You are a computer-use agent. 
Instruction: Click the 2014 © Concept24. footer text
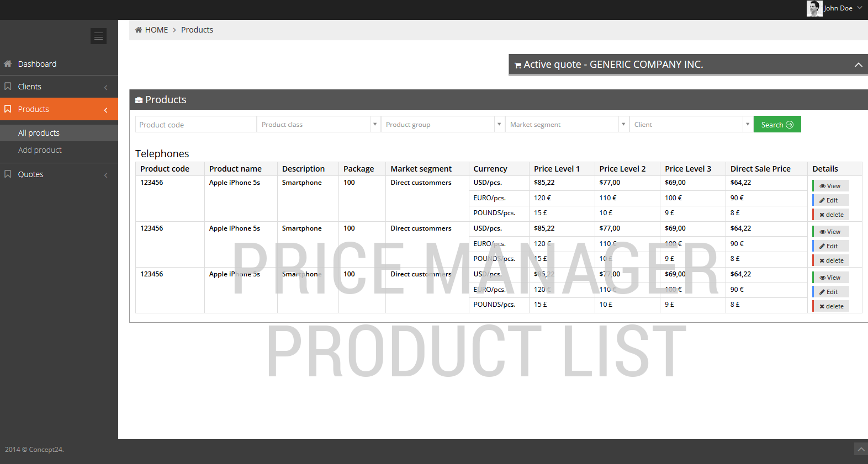(34, 450)
